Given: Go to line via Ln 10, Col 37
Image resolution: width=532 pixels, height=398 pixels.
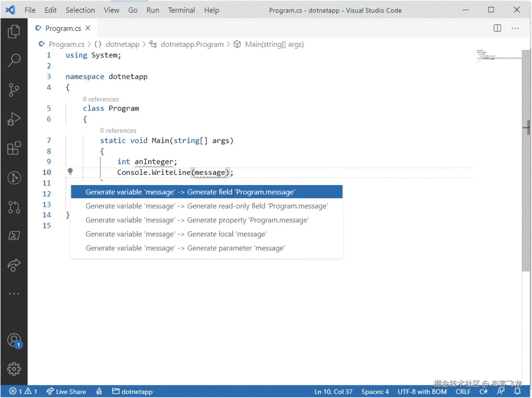Looking at the screenshot, I should pos(333,392).
